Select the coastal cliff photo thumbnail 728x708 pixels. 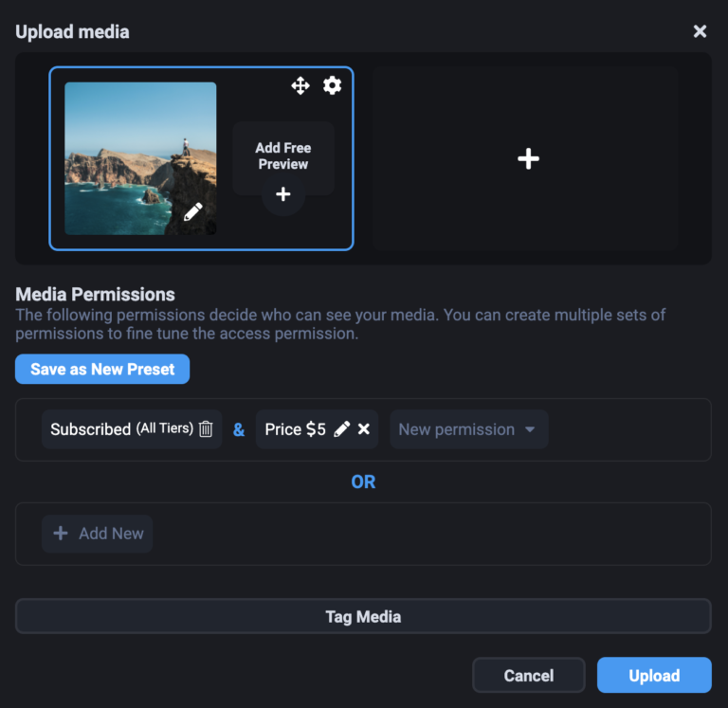pos(140,158)
